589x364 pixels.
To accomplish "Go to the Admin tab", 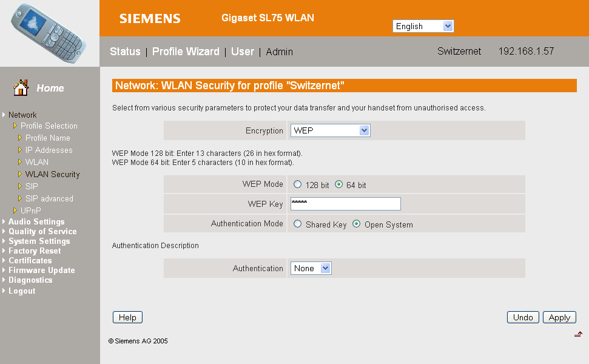I will point(279,52).
